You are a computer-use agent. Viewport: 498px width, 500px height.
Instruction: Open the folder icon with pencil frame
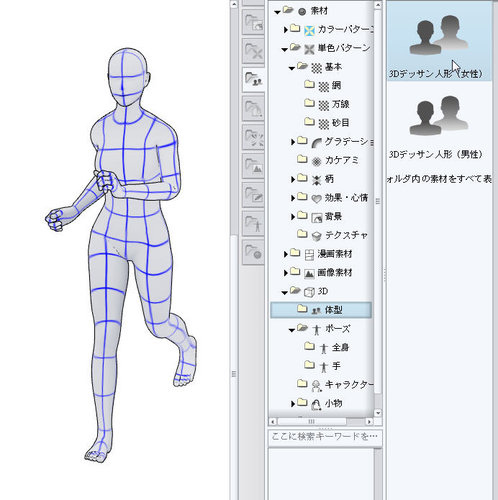pyautogui.click(x=253, y=194)
